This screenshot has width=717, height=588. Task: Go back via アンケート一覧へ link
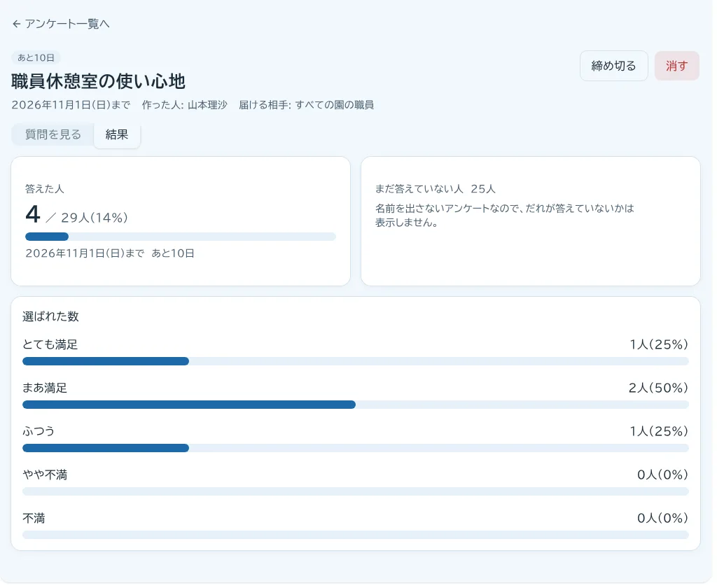[x=61, y=24]
